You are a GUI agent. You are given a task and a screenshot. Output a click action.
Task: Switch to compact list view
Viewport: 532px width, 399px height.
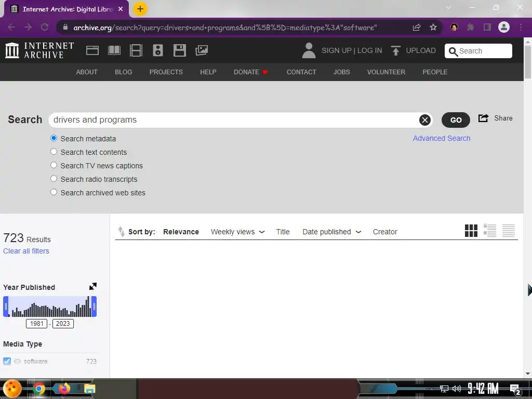point(509,231)
